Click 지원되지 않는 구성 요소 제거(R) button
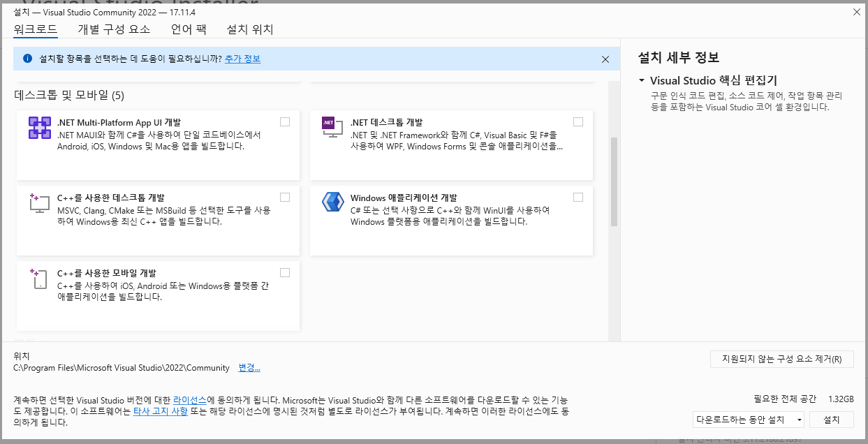 pyautogui.click(x=782, y=360)
